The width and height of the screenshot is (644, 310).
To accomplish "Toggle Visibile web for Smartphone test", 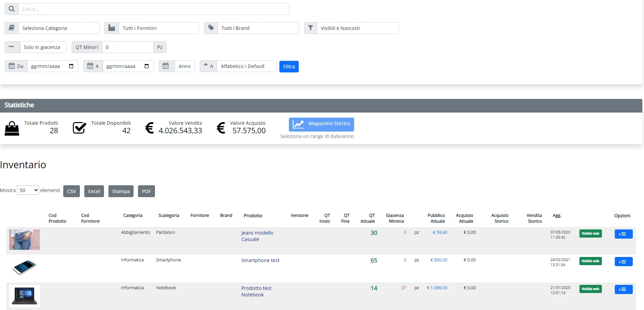I will coord(590,261).
